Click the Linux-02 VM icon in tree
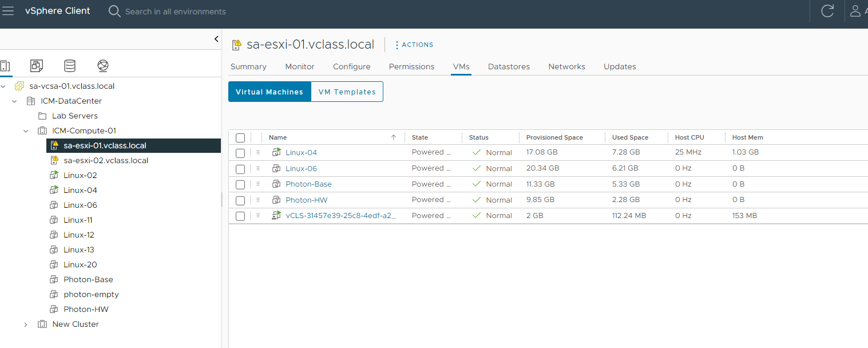 pos(54,175)
